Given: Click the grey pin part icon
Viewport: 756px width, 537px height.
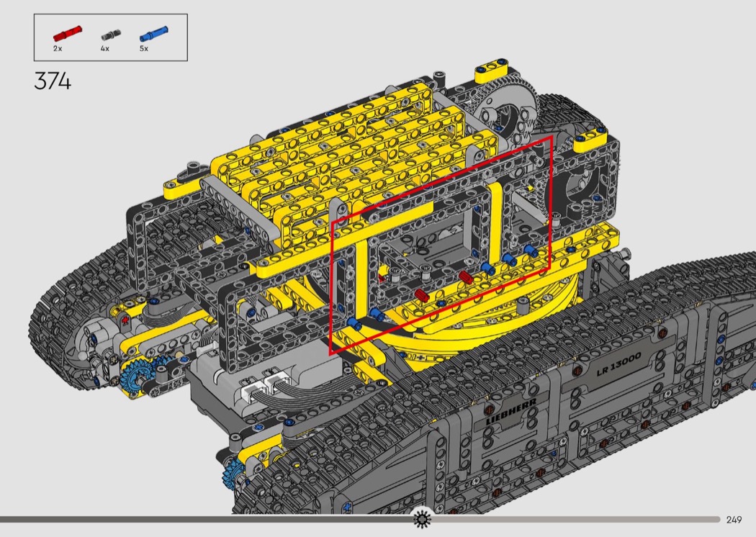Looking at the screenshot, I should click(x=109, y=33).
